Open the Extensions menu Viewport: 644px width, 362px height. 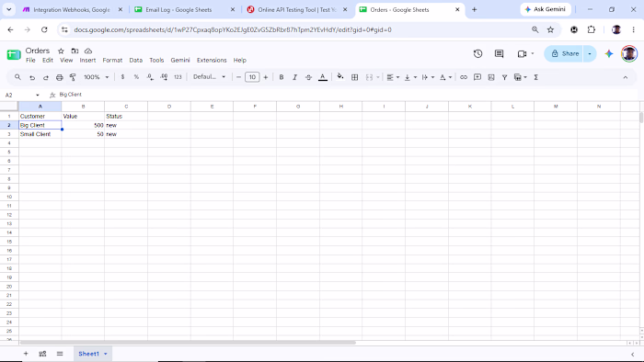[212, 61]
